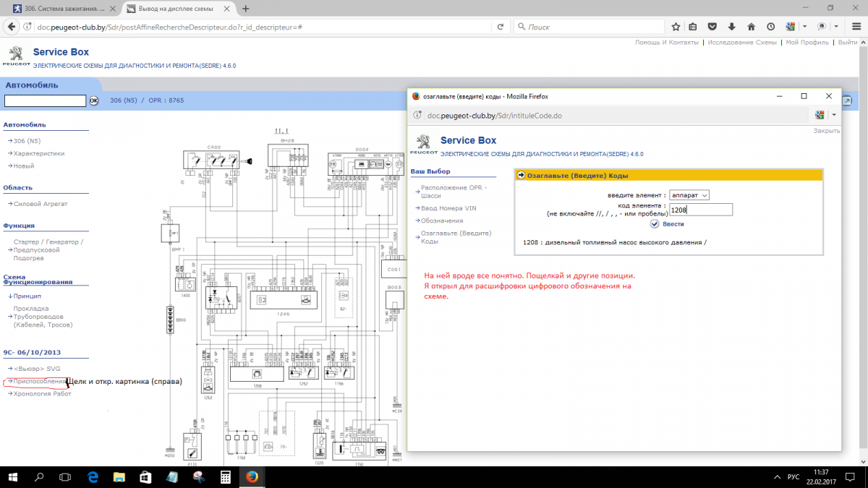The image size is (868, 488).
Task: Open the Firefox downloads arrow icon
Action: click(732, 27)
